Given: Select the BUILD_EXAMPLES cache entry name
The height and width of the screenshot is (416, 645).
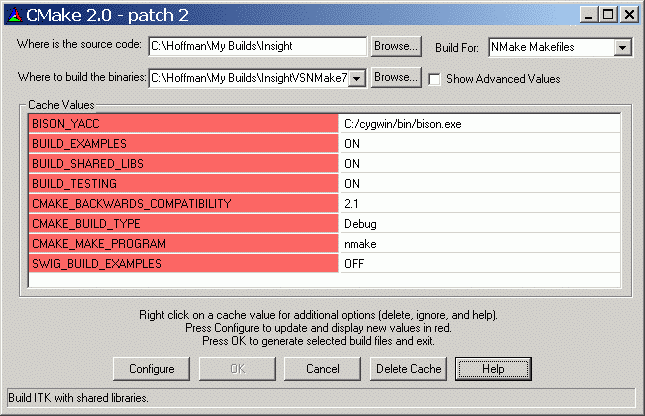Looking at the screenshot, I should (x=183, y=144).
